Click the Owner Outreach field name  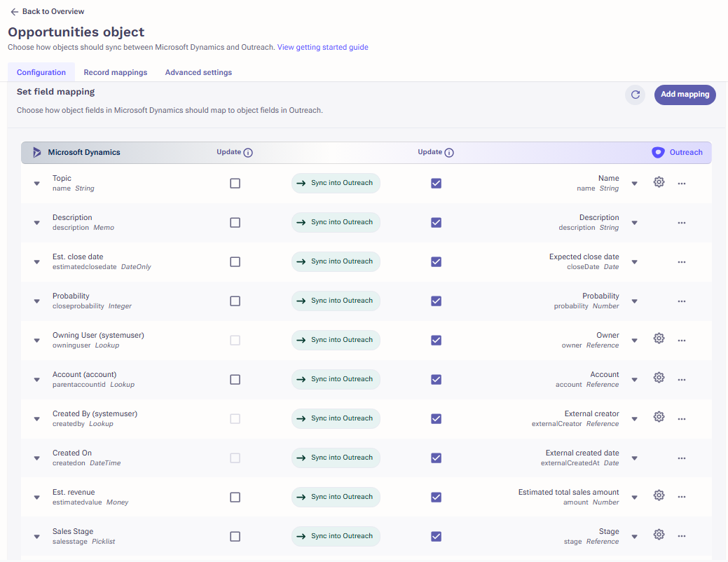pyautogui.click(x=607, y=336)
